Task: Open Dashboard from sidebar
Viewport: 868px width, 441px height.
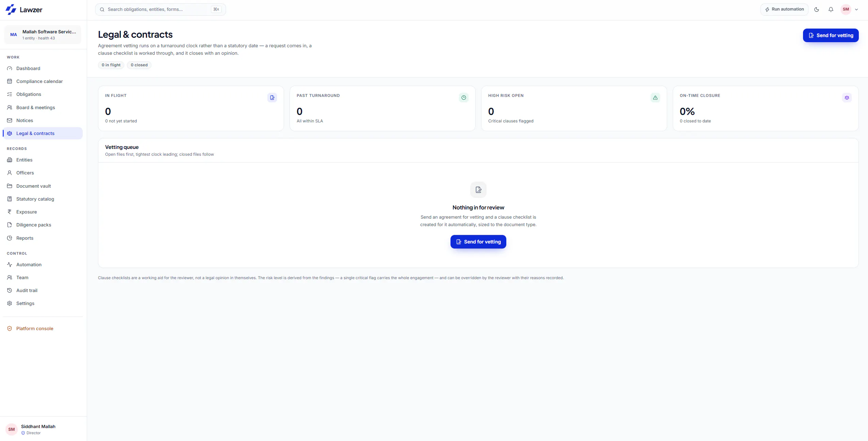Action: (x=43, y=68)
